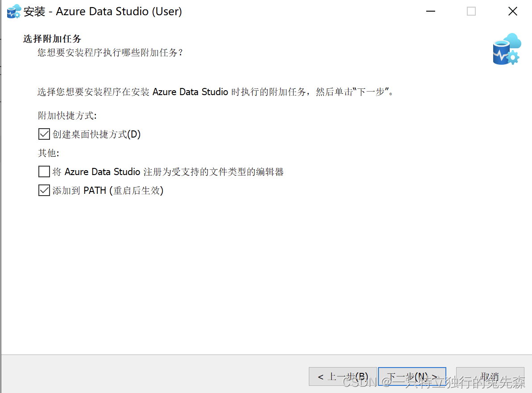
Task: Close the installer window
Action: [513, 11]
